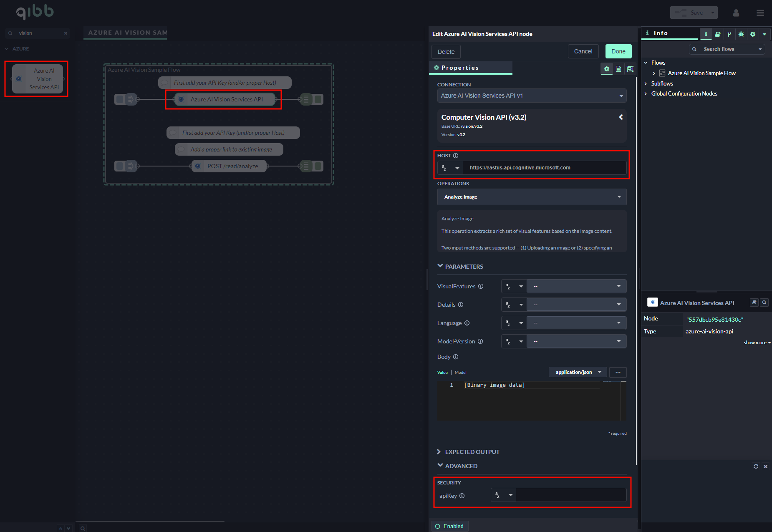Click the Cancel button
Screen dimensions: 772x532
(x=583, y=51)
